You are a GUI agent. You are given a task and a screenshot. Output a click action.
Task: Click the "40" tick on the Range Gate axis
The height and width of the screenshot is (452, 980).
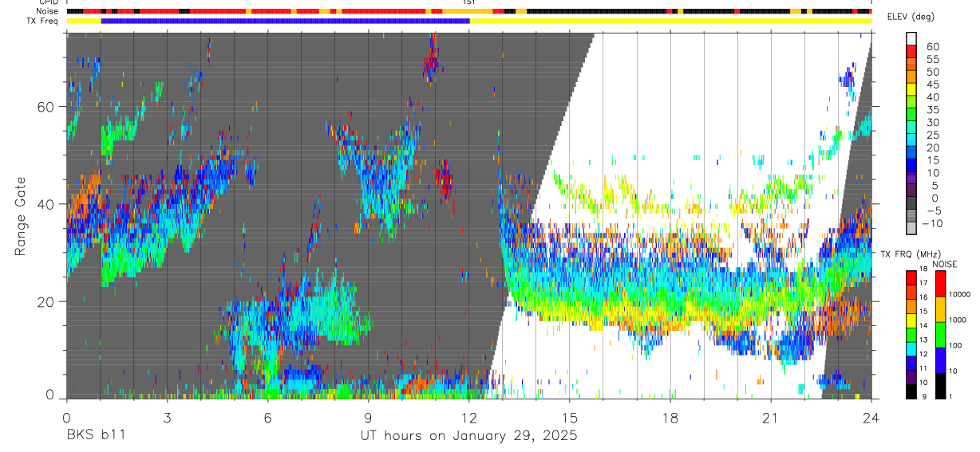(47, 204)
